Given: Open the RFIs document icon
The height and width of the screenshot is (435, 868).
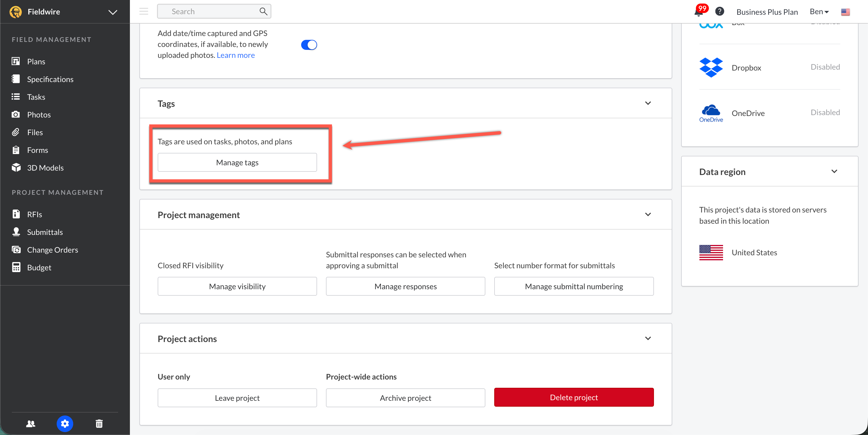Looking at the screenshot, I should [16, 214].
